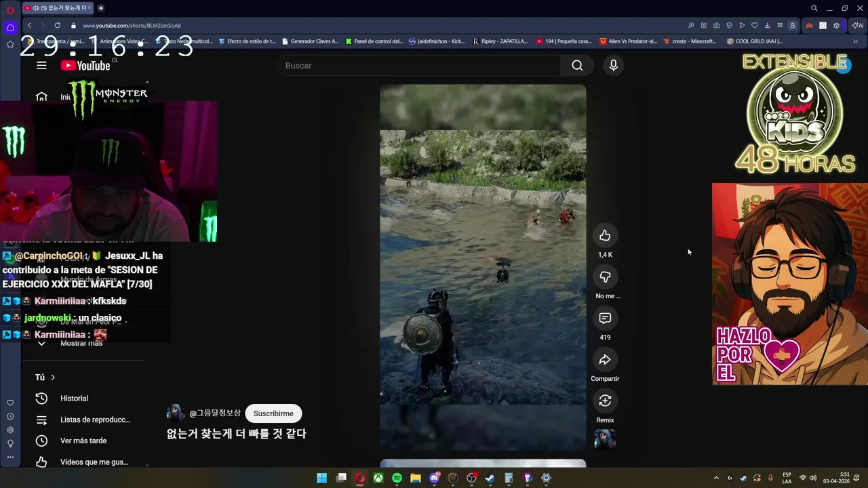Open the Efecto de estilo de t... bookmark
This screenshot has width=868, height=488.
[x=247, y=41]
